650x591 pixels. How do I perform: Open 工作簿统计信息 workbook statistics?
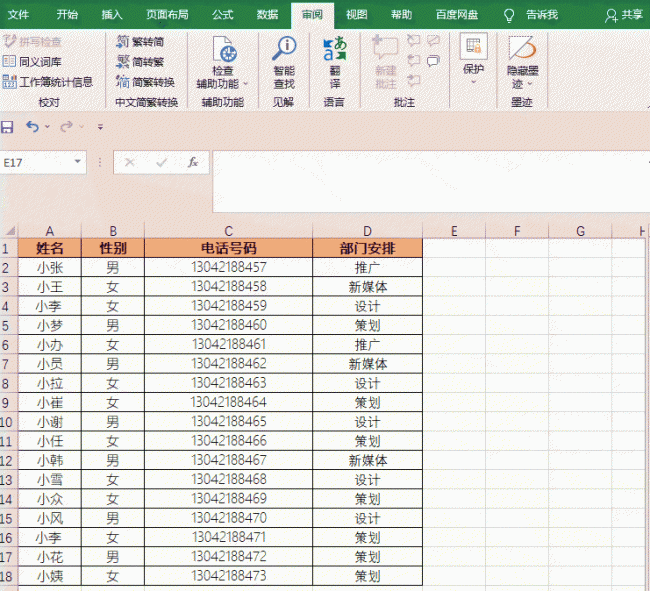(x=48, y=82)
